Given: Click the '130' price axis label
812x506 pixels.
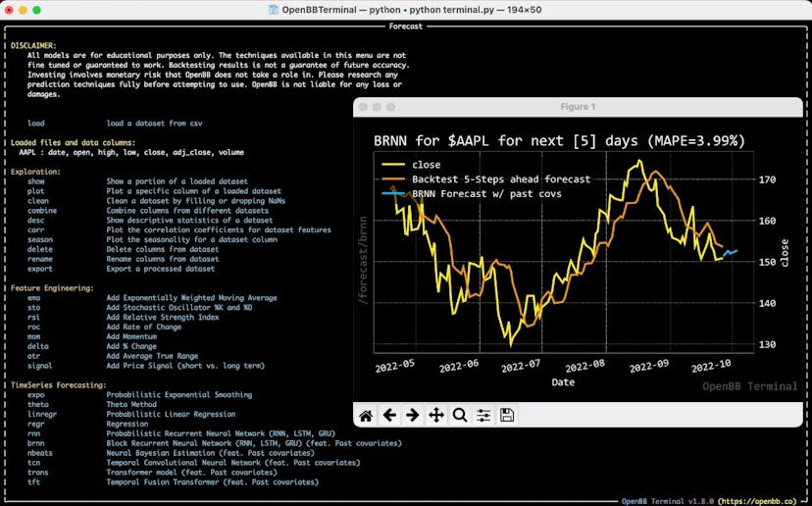Looking at the screenshot, I should click(x=767, y=344).
